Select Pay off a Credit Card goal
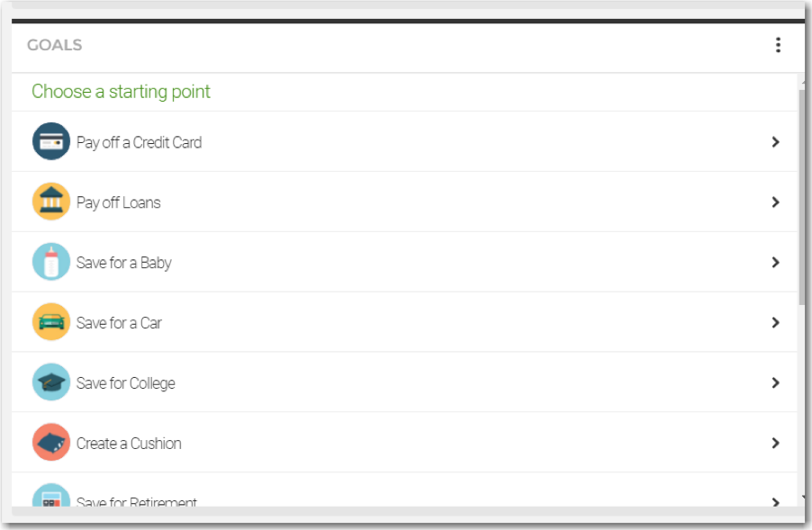The image size is (812, 530). (x=404, y=141)
